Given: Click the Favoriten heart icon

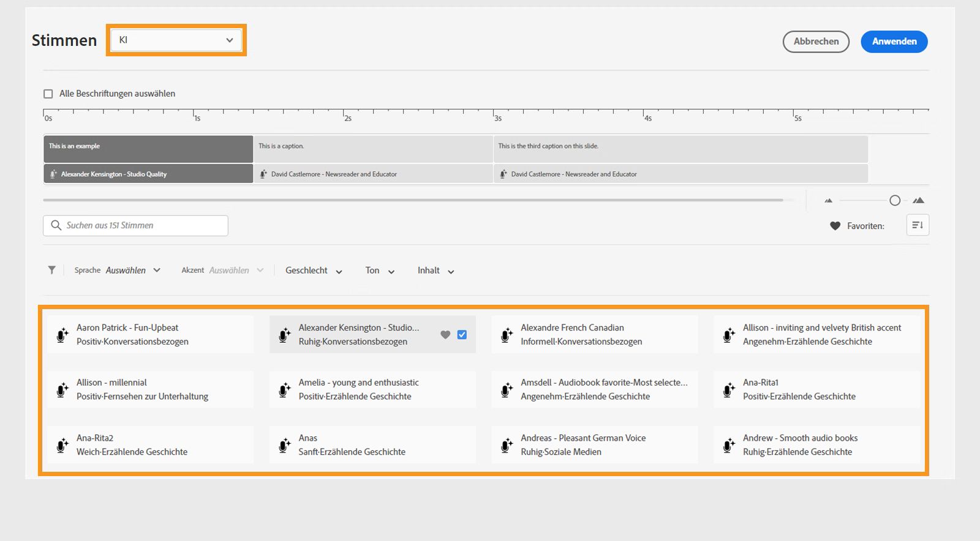Looking at the screenshot, I should (x=835, y=226).
